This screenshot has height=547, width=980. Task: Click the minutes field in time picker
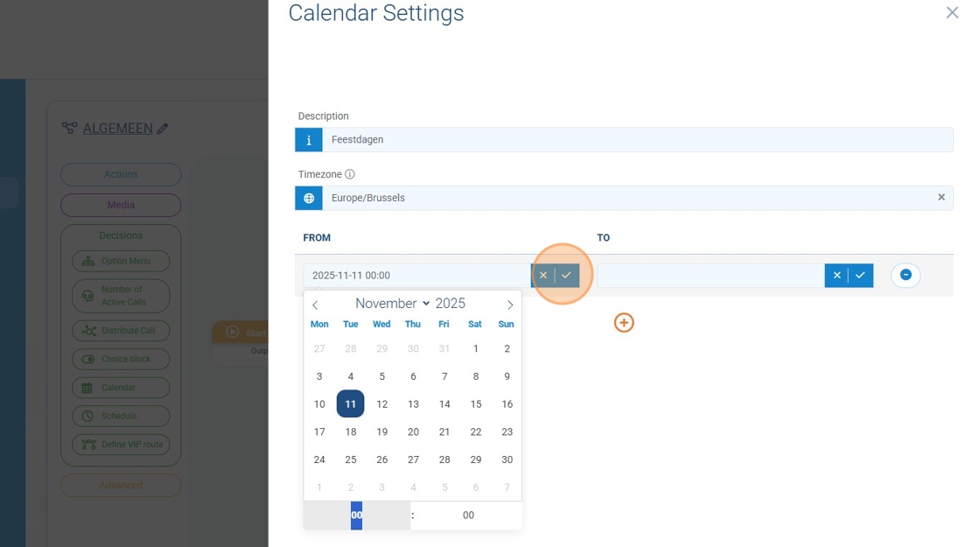(468, 515)
